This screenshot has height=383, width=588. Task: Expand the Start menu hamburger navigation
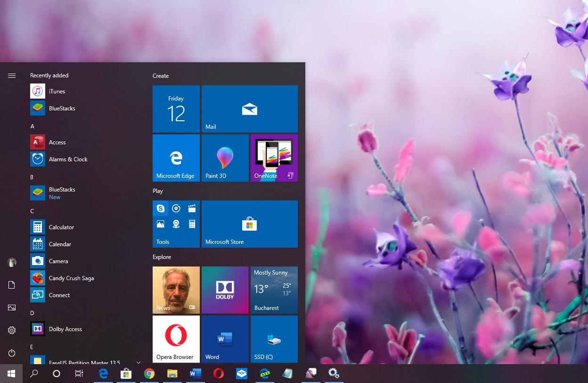tap(12, 75)
